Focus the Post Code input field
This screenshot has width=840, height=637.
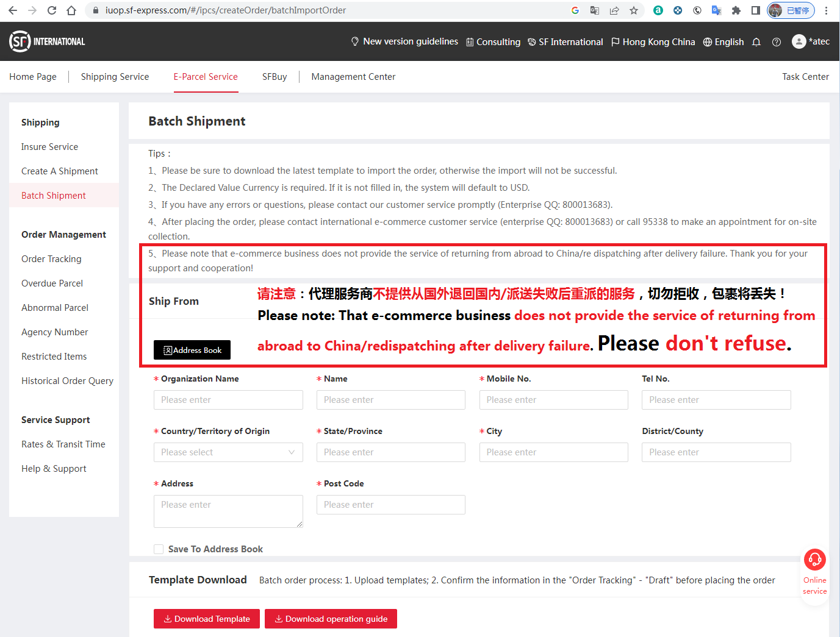[x=391, y=505]
